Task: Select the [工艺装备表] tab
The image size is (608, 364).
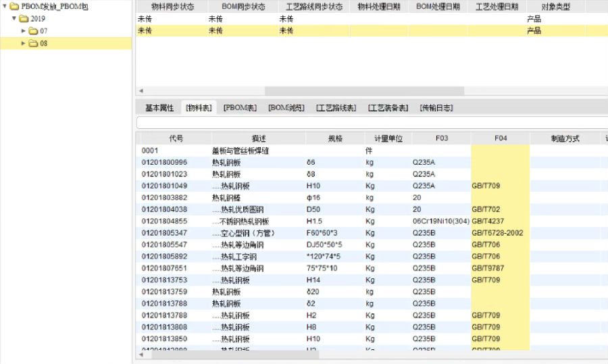Action: 388,108
